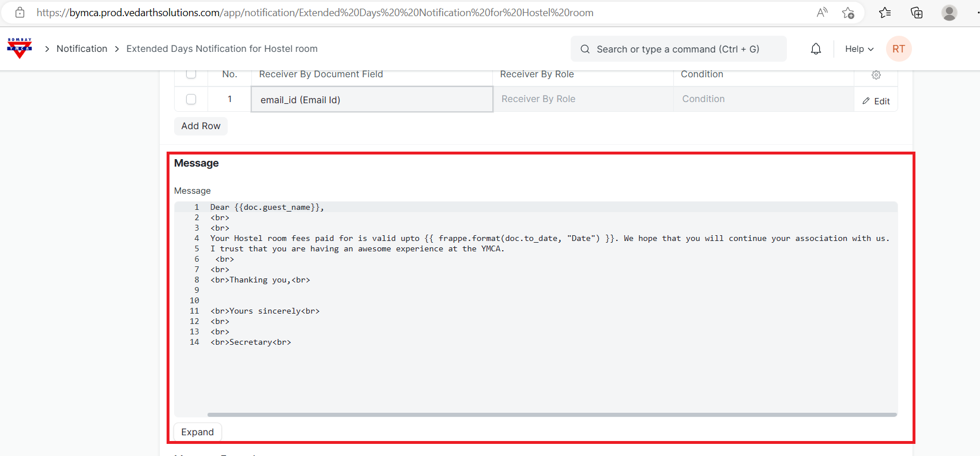Focus the Search or type a command box
This screenshot has height=456, width=980.
(x=678, y=49)
